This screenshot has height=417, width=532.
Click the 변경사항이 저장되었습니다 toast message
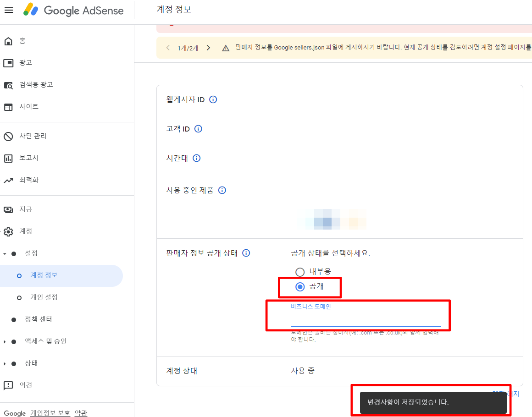pos(433,402)
